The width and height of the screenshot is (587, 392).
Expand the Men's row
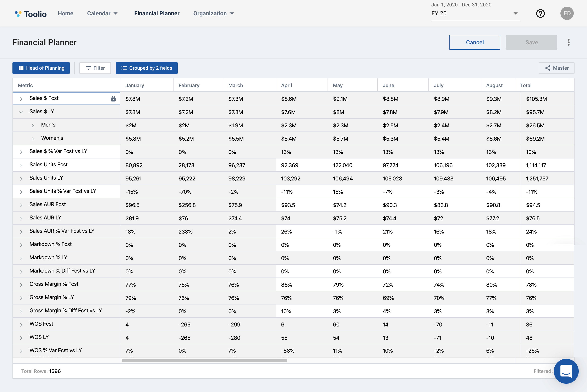tap(33, 125)
